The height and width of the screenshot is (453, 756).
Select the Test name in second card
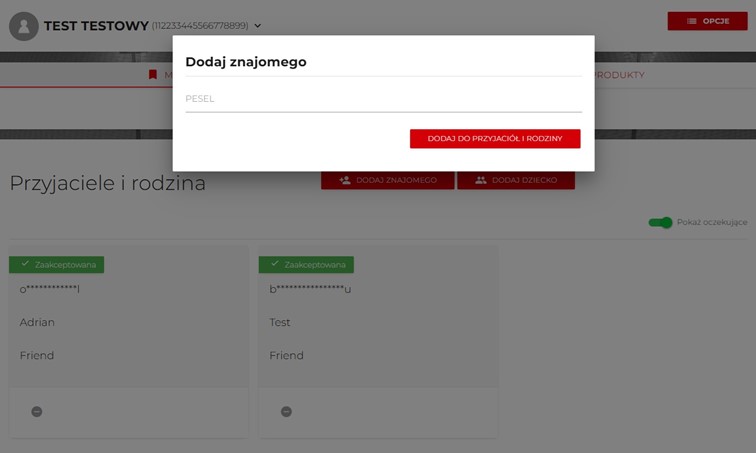click(x=280, y=323)
